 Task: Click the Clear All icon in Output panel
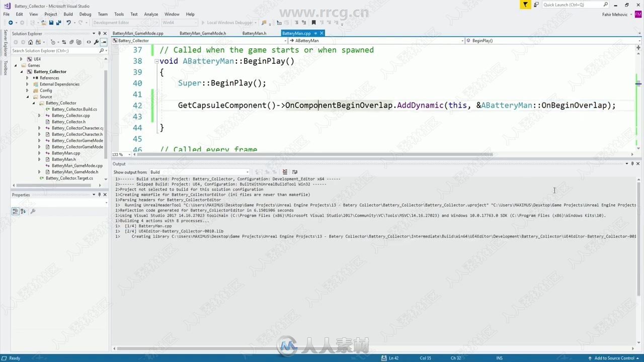point(285,172)
